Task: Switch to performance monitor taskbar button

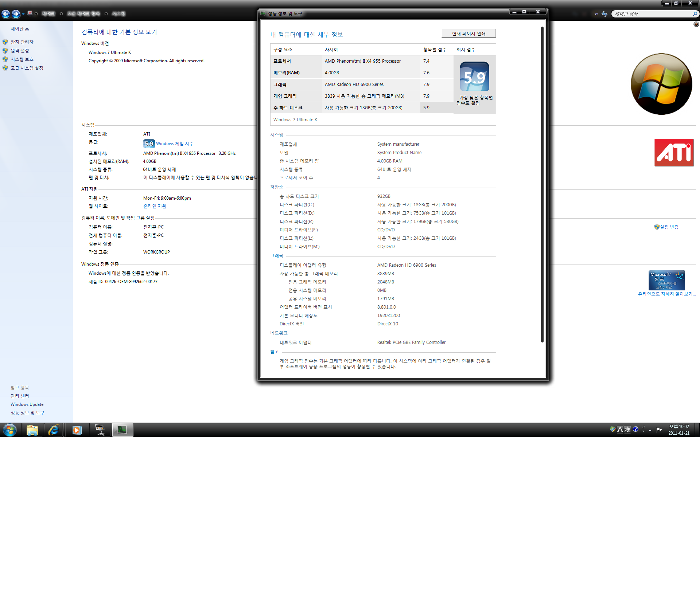Action: (122, 430)
